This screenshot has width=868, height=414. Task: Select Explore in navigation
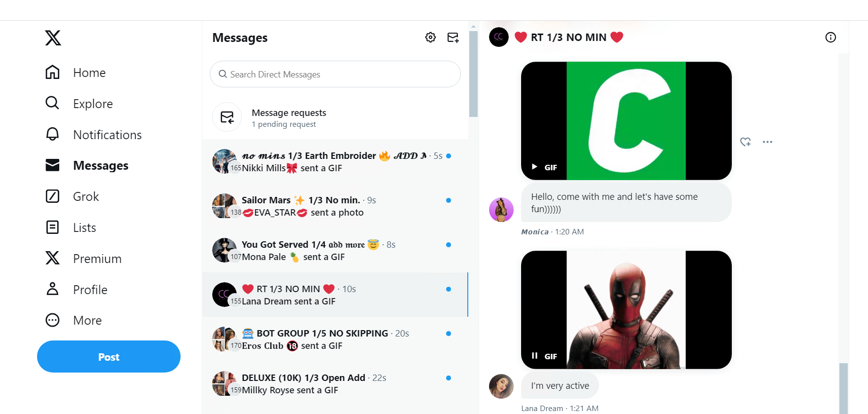[x=79, y=104]
